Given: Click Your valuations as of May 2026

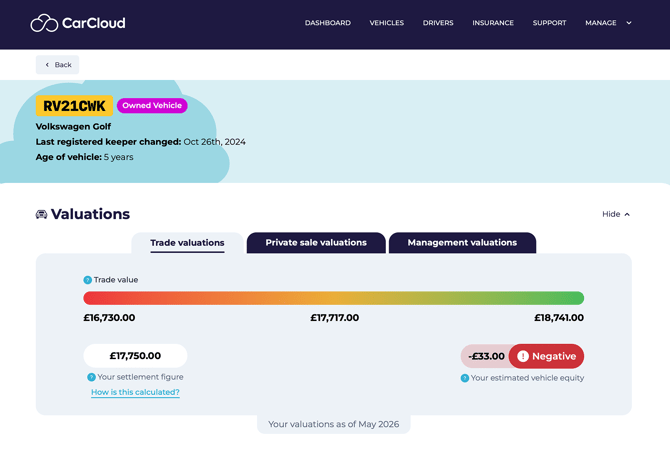Looking at the screenshot, I should 334,424.
